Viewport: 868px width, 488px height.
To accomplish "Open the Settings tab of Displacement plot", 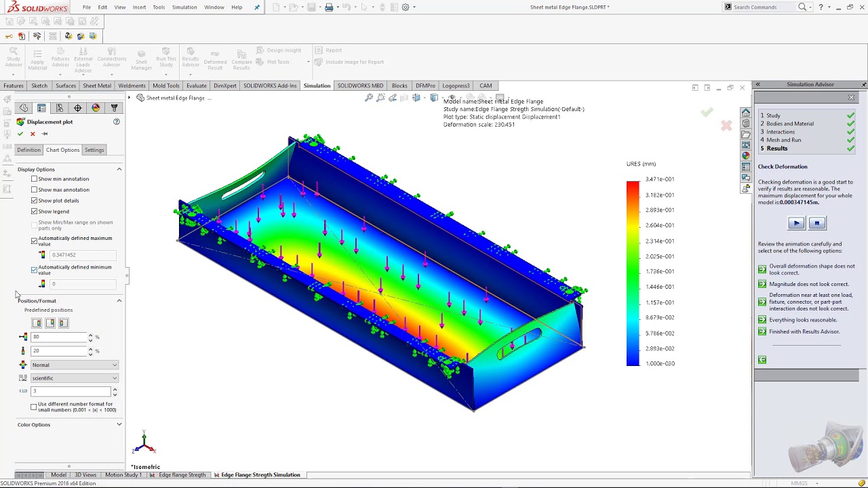I will pyautogui.click(x=94, y=150).
